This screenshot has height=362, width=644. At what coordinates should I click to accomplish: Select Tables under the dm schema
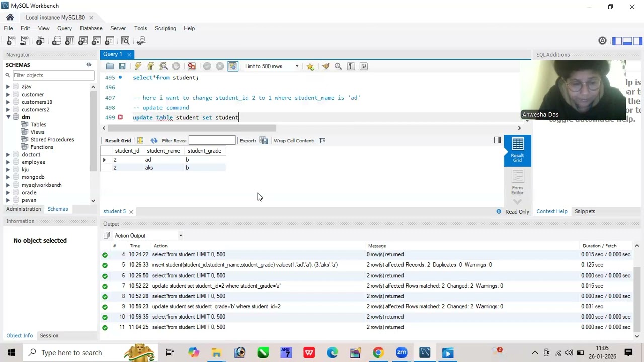[38, 125]
